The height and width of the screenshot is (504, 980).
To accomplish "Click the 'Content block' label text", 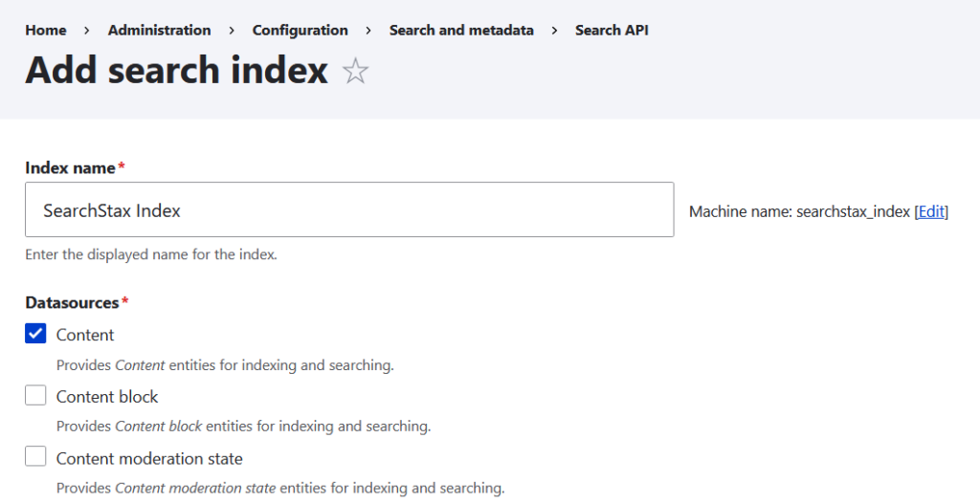I will (x=107, y=396).
